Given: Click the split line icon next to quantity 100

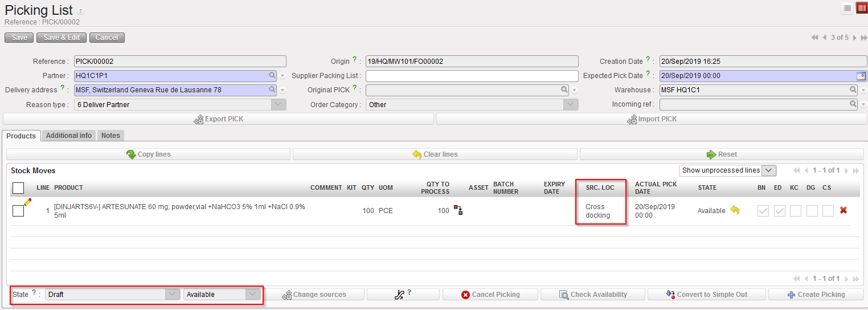Looking at the screenshot, I should (458, 210).
